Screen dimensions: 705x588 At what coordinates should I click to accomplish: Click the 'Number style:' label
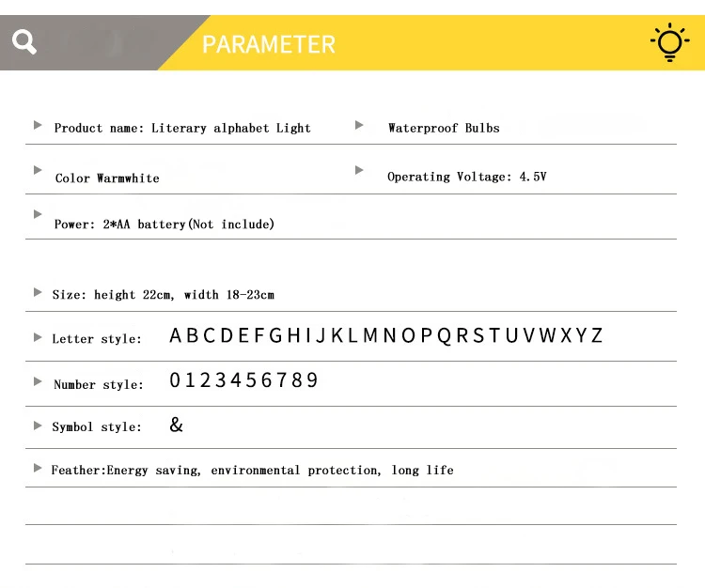(99, 384)
